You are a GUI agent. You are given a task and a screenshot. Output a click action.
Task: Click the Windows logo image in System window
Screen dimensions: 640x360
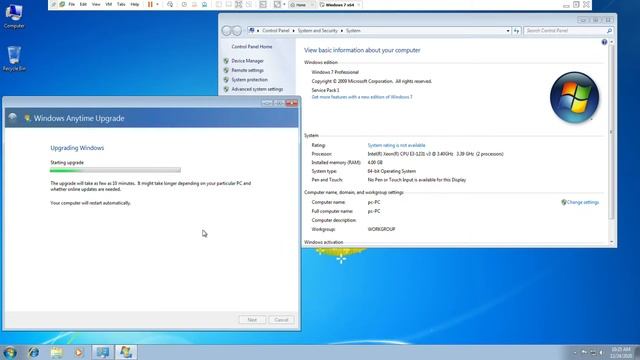574,98
